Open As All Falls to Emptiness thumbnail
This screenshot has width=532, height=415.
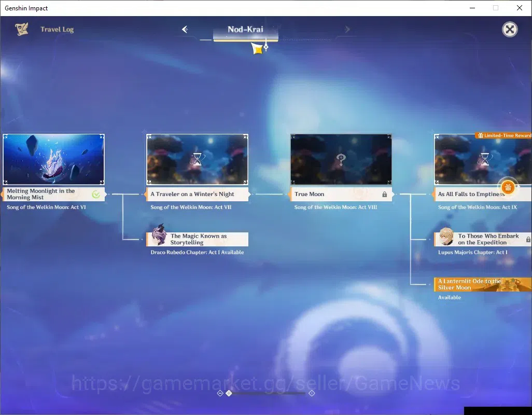coord(483,159)
